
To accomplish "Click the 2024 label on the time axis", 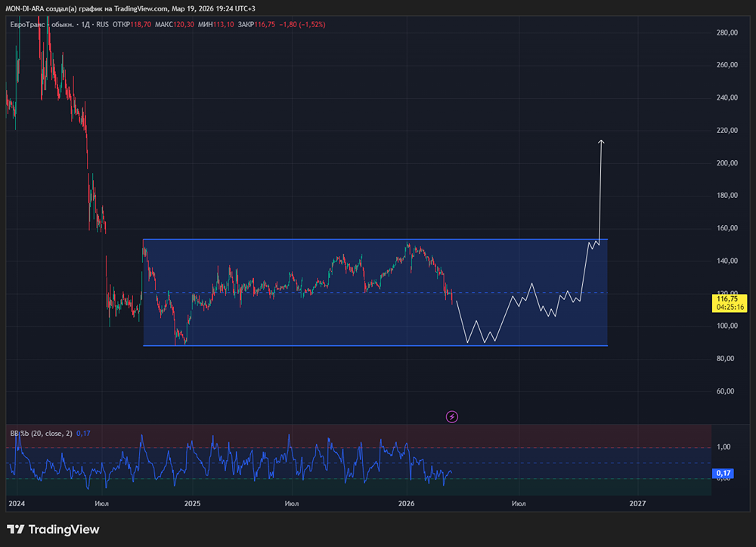I will coord(17,503).
